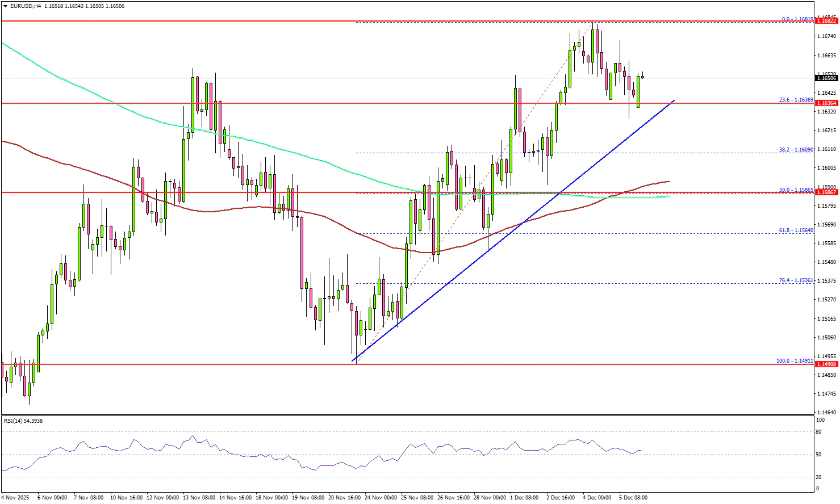Select the red 1.14908 price tag

[x=826, y=364]
